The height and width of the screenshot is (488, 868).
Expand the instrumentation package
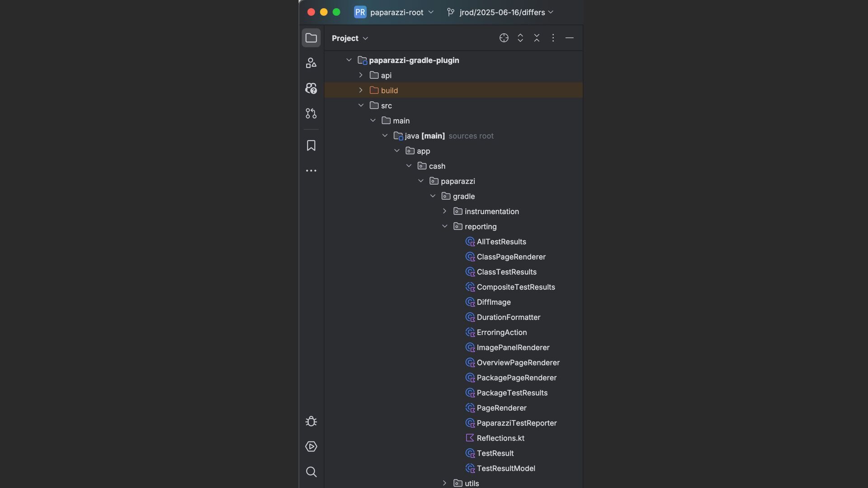445,211
